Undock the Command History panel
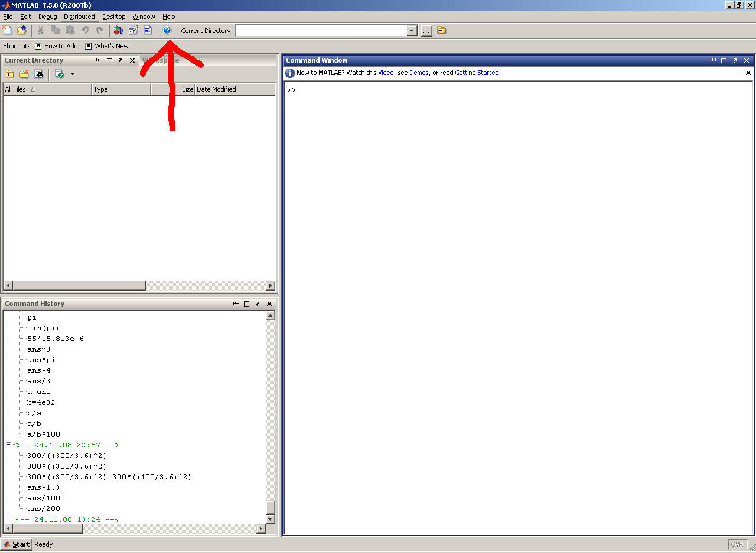 [258, 304]
